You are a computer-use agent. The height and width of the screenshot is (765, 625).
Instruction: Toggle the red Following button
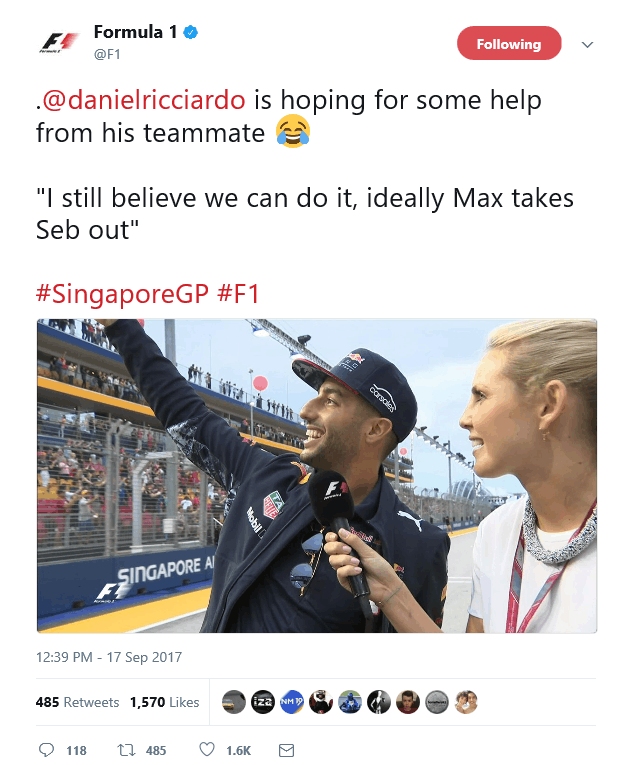(509, 43)
